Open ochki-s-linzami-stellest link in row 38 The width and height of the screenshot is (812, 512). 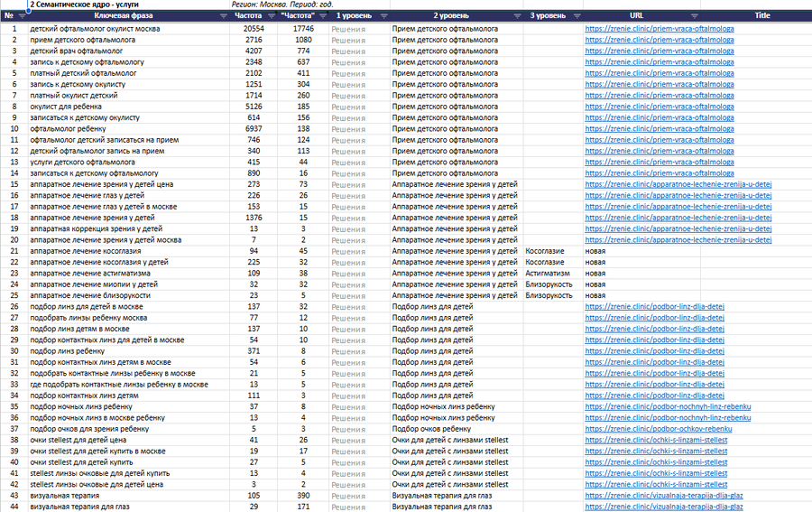pyautogui.click(x=656, y=440)
